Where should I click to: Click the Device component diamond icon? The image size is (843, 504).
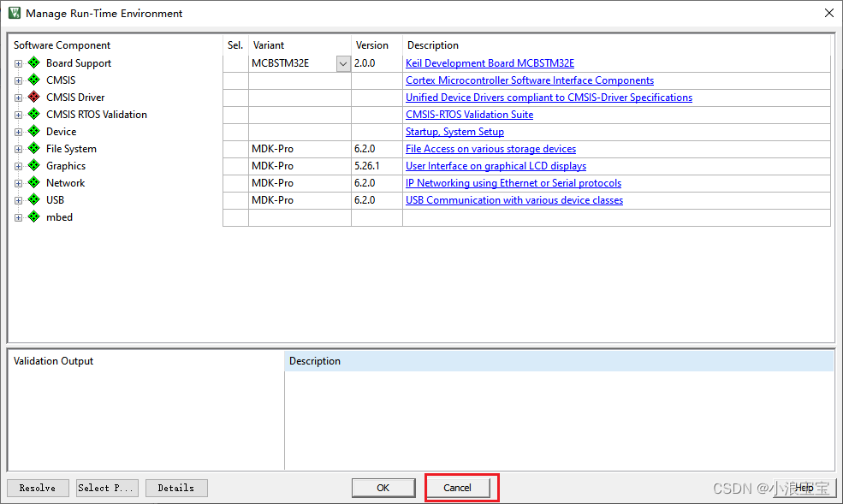point(34,132)
